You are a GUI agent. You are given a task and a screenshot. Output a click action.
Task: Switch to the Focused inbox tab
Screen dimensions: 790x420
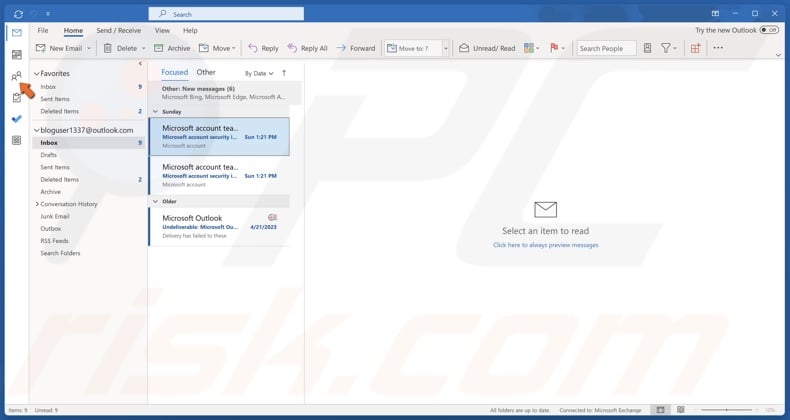(x=174, y=73)
